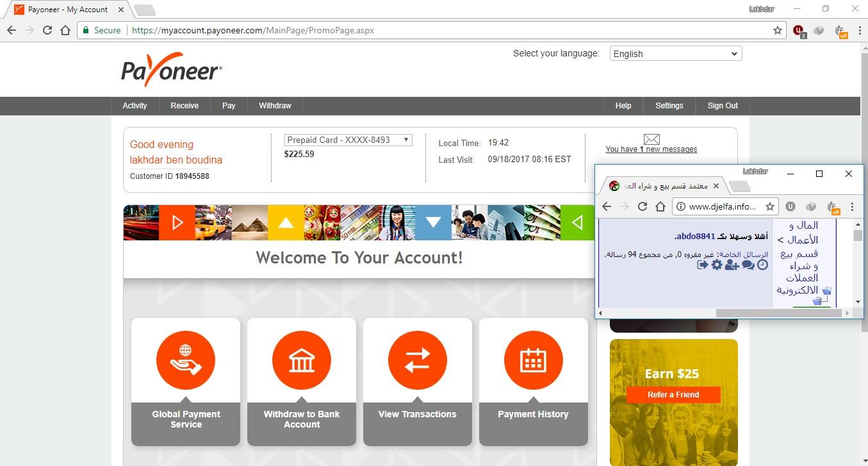Click the Payoneer address bar URL

[x=253, y=30]
